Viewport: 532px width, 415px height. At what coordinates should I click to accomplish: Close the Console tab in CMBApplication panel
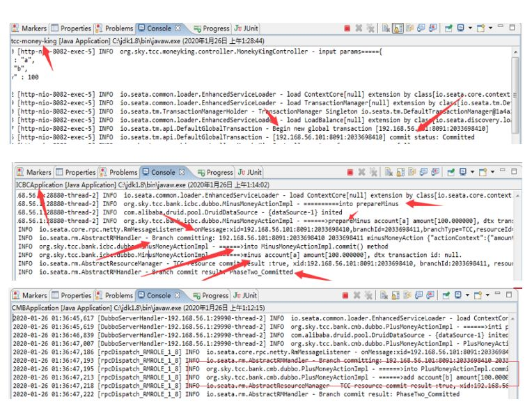[177, 295]
